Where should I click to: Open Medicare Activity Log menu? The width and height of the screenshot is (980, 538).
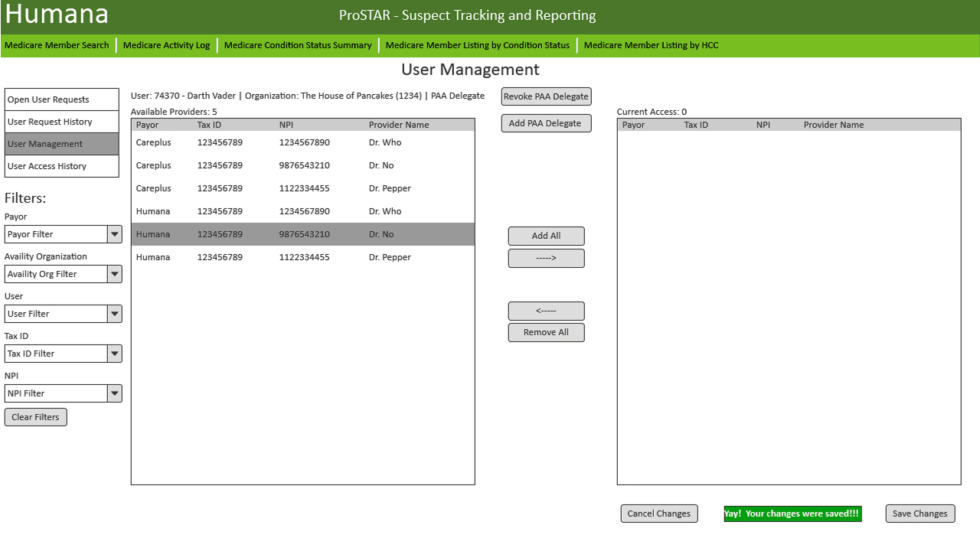point(166,45)
